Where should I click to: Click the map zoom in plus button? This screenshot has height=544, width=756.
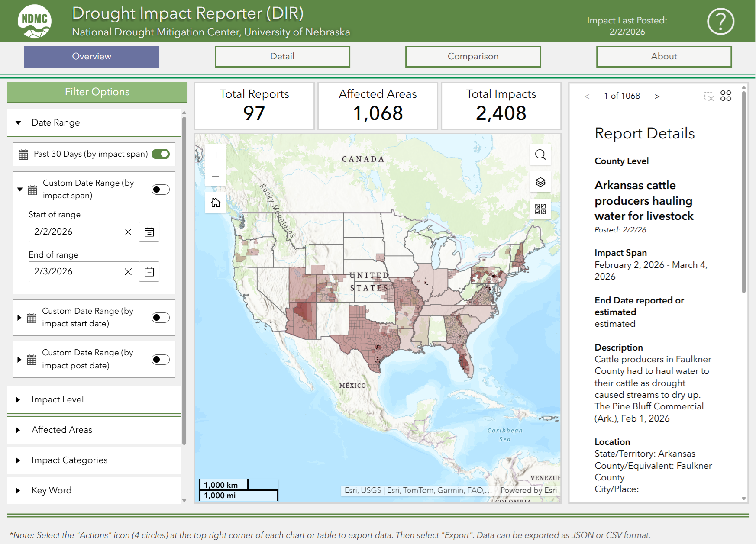(216, 155)
